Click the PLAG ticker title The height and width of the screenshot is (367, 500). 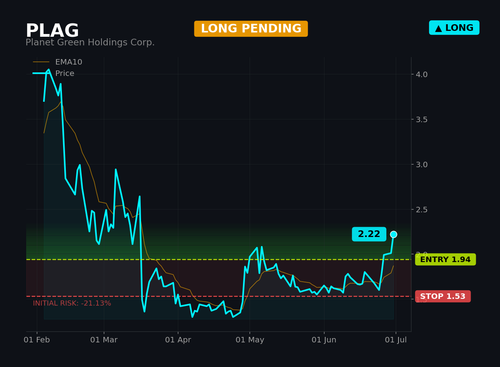pos(52,30)
